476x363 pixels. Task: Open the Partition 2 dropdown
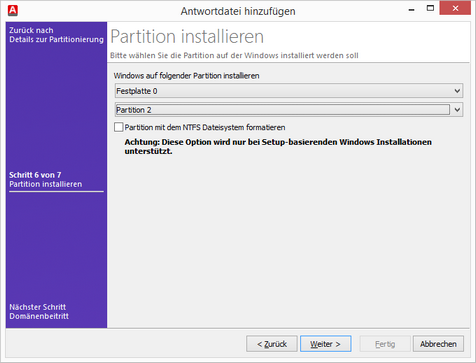289,110
